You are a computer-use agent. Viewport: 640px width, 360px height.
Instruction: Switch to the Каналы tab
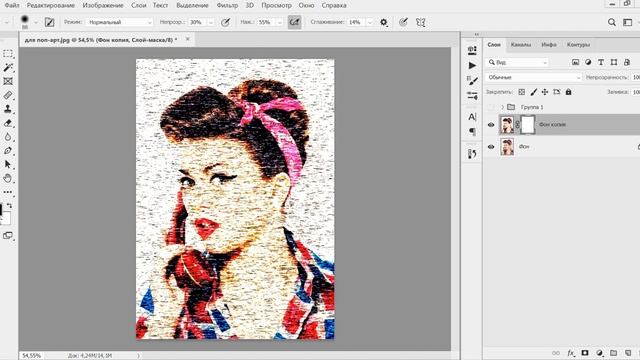tap(521, 44)
